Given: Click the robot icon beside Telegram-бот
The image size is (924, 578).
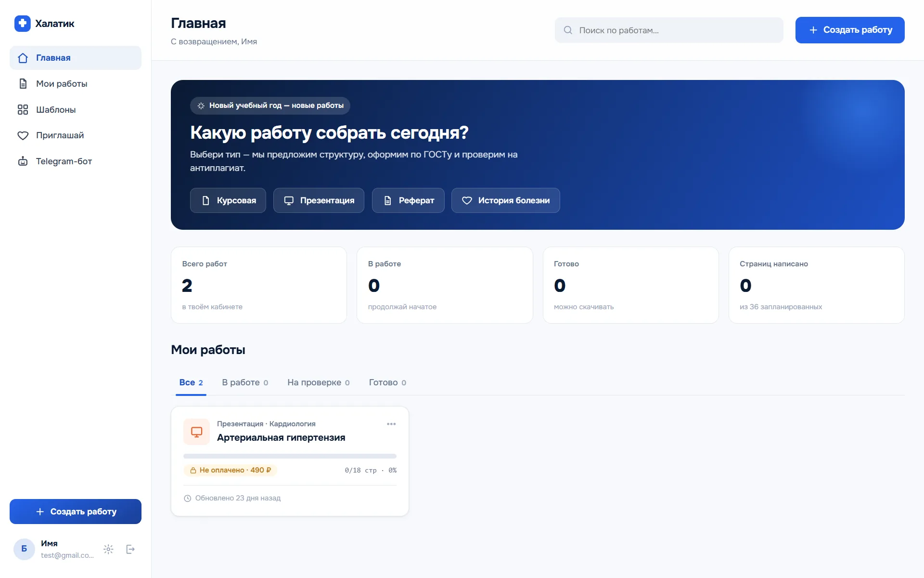Looking at the screenshot, I should click(23, 161).
